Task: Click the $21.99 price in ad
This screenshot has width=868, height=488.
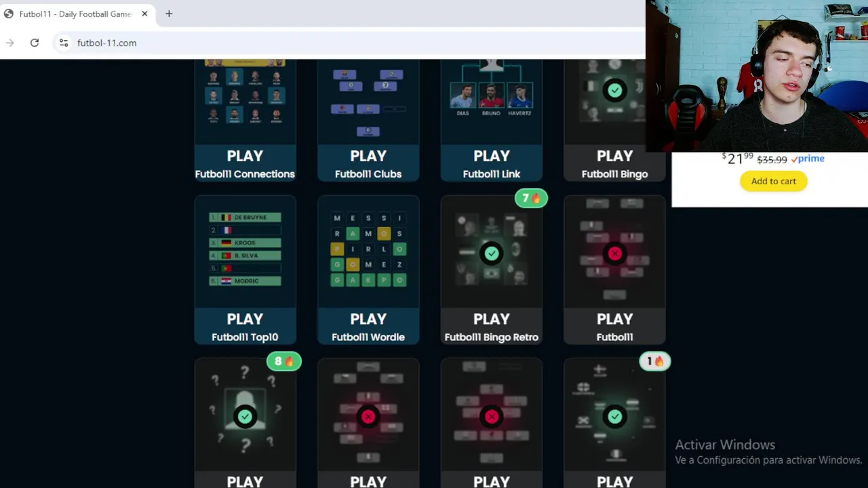Action: 738,159
